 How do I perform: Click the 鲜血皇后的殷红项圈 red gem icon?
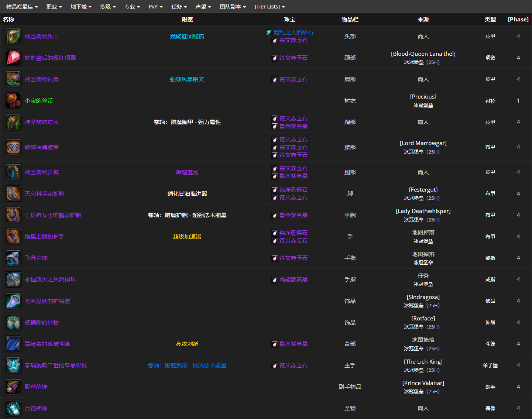click(13, 58)
